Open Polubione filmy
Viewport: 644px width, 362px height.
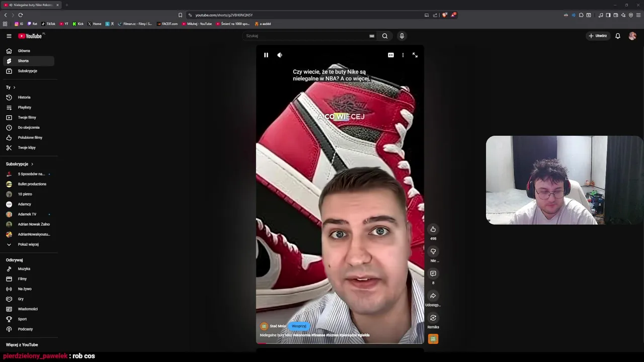click(29, 137)
